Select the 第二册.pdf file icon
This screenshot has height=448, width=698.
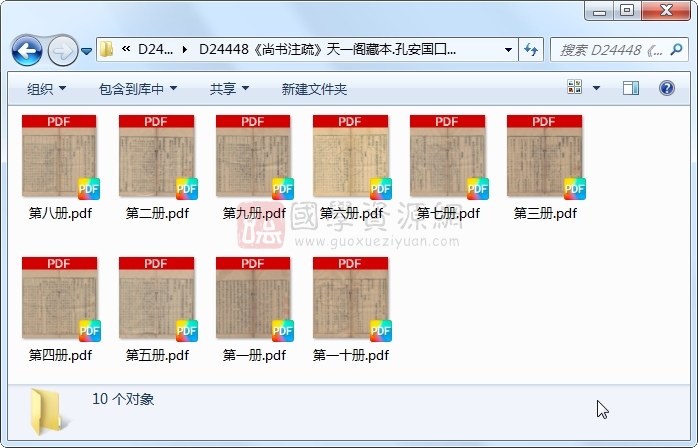click(156, 158)
